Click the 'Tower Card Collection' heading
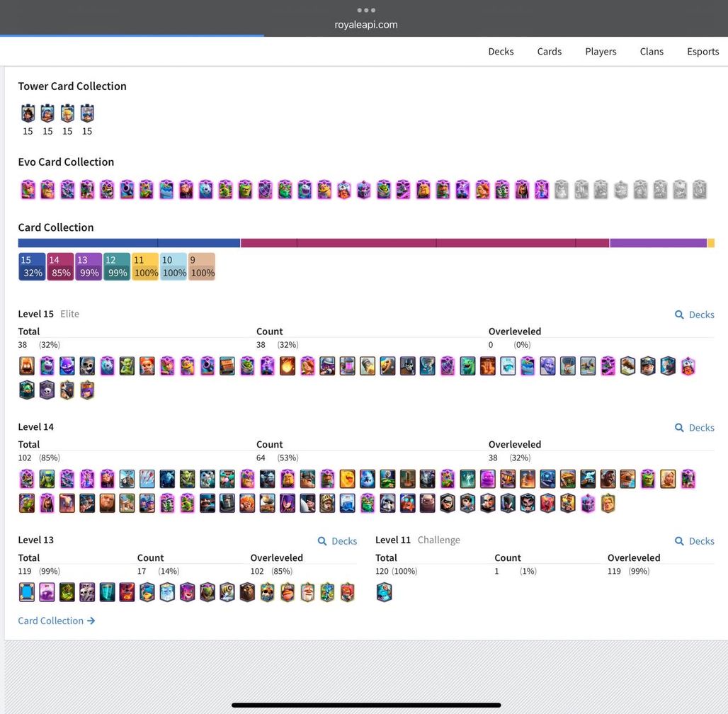This screenshot has height=714, width=728. [72, 86]
